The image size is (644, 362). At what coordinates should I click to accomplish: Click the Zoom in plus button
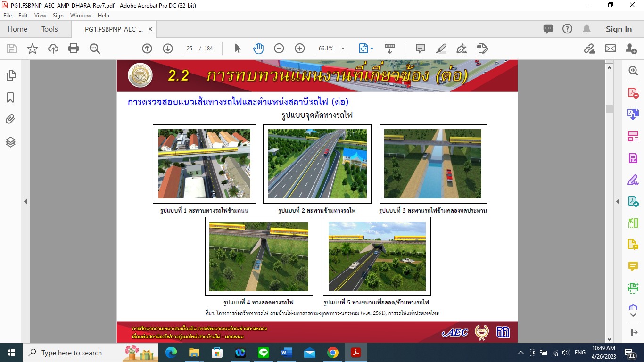point(299,49)
